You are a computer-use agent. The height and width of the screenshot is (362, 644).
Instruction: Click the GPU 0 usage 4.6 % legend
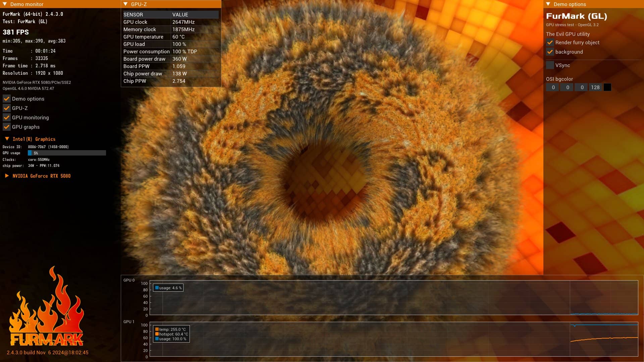click(x=168, y=288)
